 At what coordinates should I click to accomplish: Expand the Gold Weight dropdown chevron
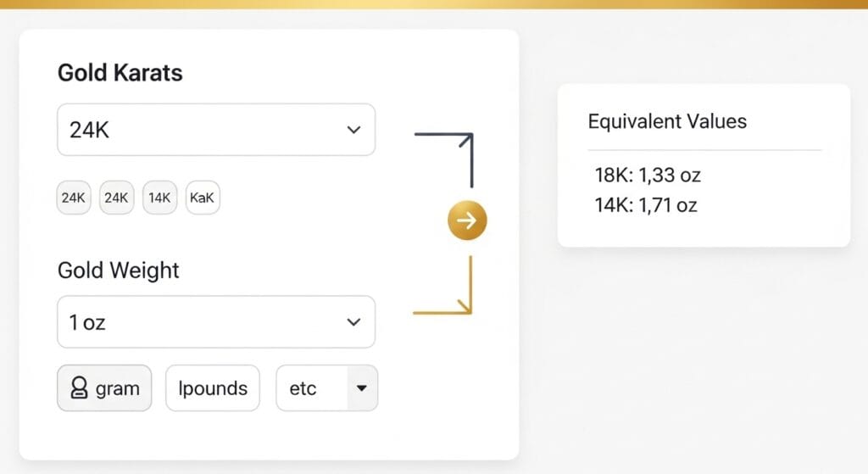coord(353,322)
